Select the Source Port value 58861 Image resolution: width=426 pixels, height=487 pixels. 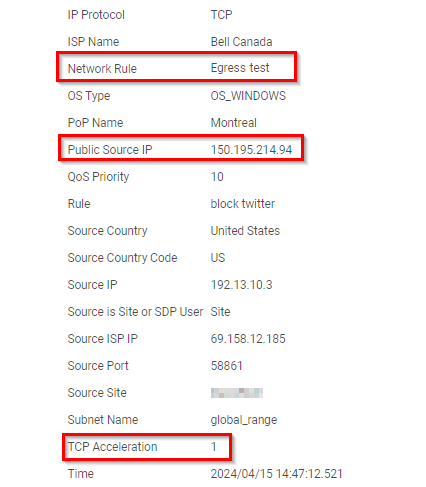[226, 366]
